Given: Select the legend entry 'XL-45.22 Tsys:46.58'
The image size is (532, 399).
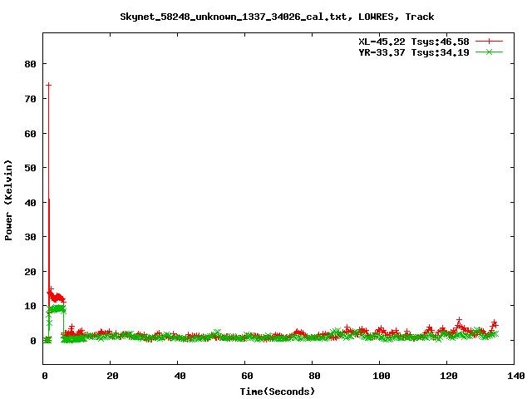Looking at the screenshot, I should point(414,42).
